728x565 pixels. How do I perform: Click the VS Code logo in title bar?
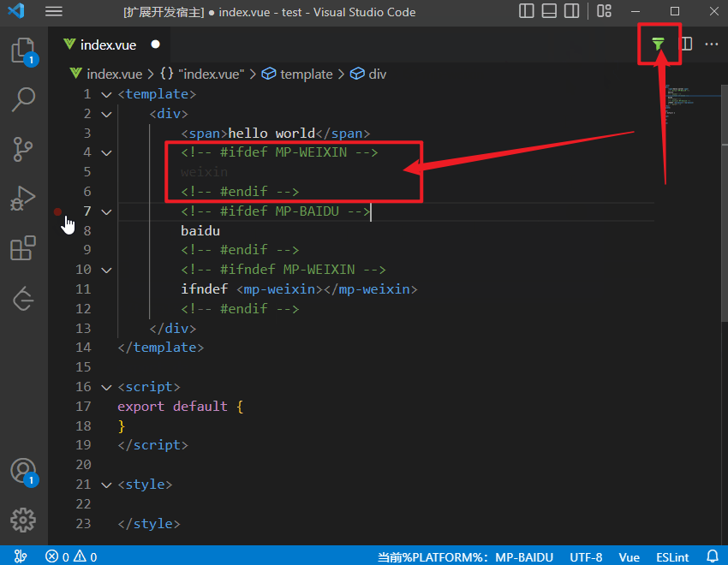click(x=16, y=10)
